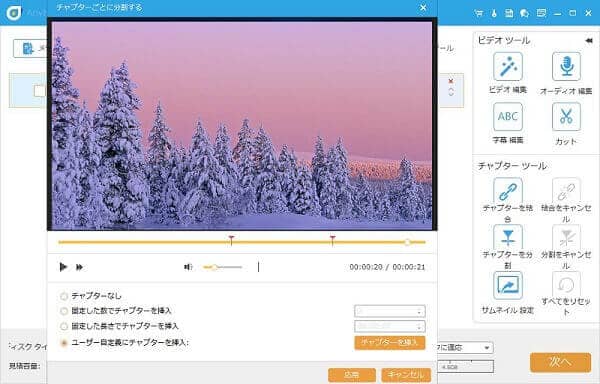
Task: Close the chapter split dialog
Action: point(423,8)
